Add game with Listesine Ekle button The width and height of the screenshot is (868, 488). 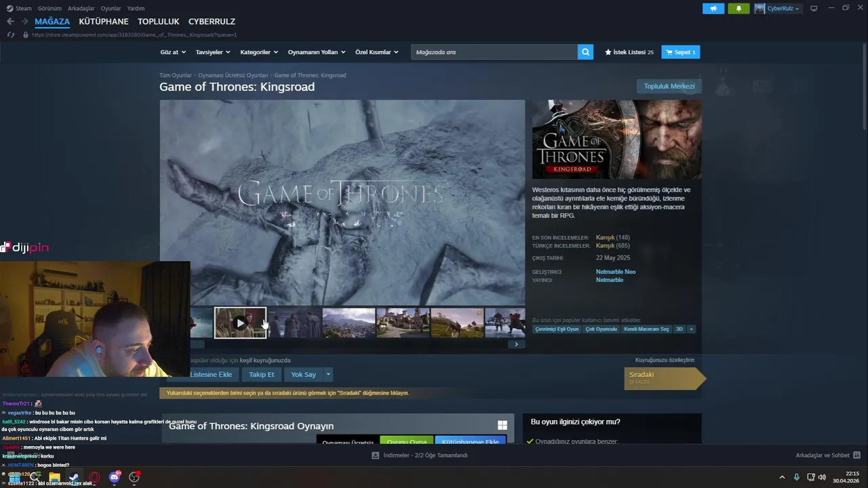tap(212, 374)
